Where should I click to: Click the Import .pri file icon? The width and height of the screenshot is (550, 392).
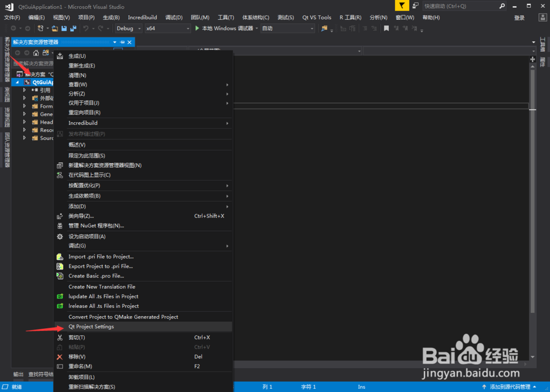(x=60, y=257)
